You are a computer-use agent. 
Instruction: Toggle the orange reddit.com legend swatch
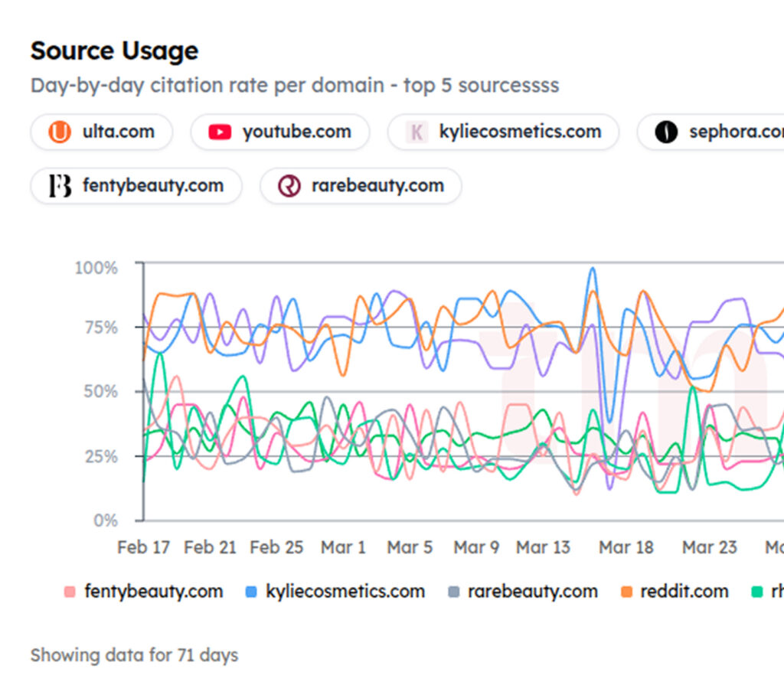coord(626,592)
